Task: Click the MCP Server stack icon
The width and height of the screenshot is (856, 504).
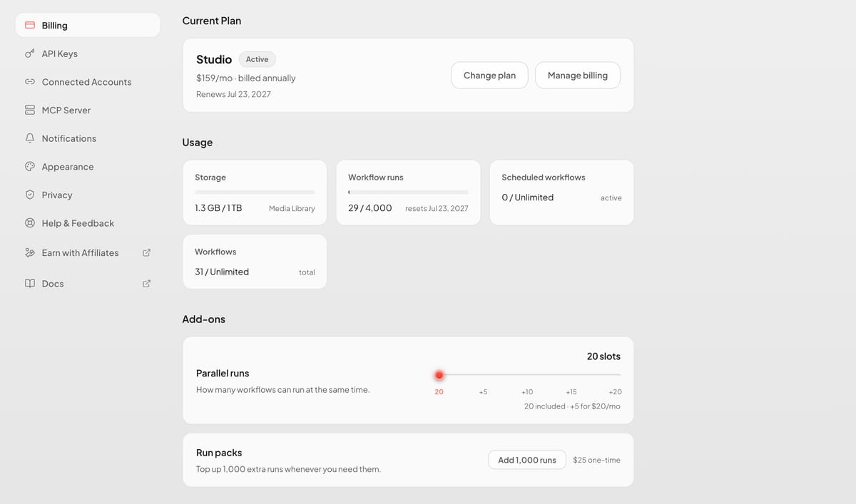Action: 30,110
